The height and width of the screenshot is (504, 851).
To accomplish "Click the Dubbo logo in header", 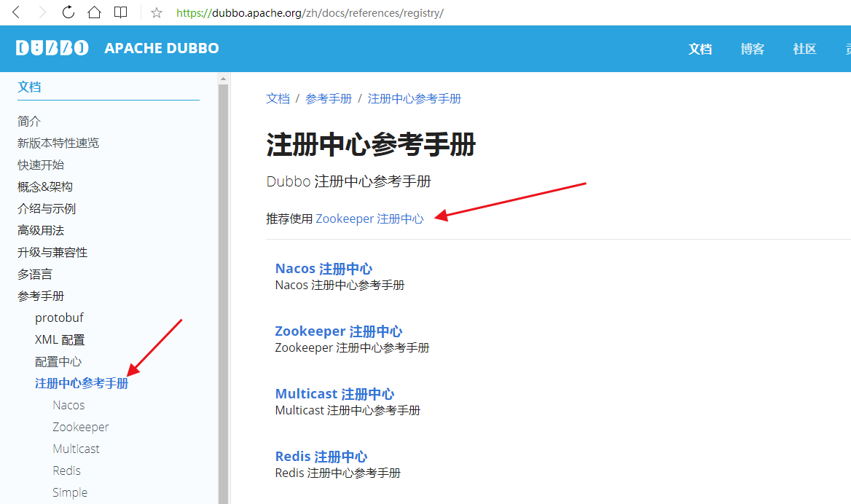I will (52, 48).
